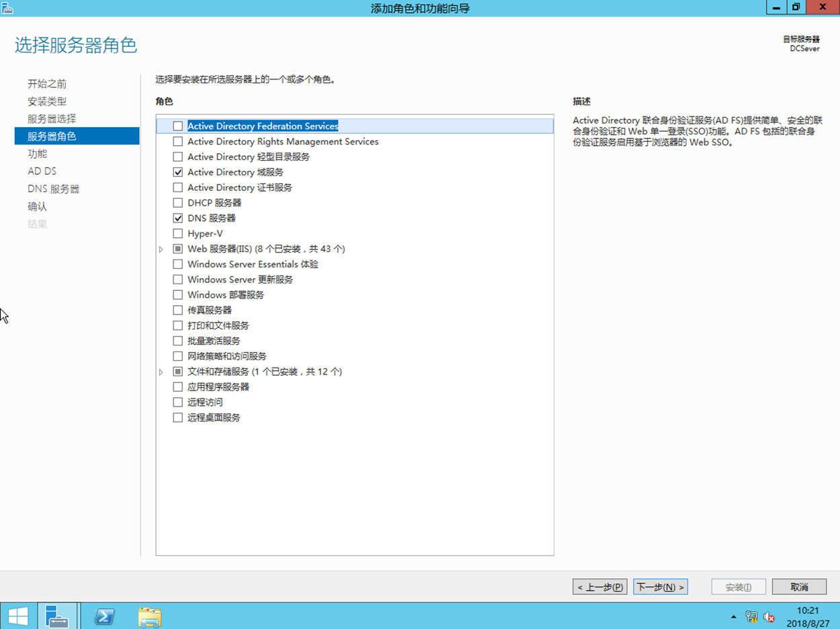Toggle the 文件和存储服务 checkbox
840x629 pixels.
pos(178,371)
